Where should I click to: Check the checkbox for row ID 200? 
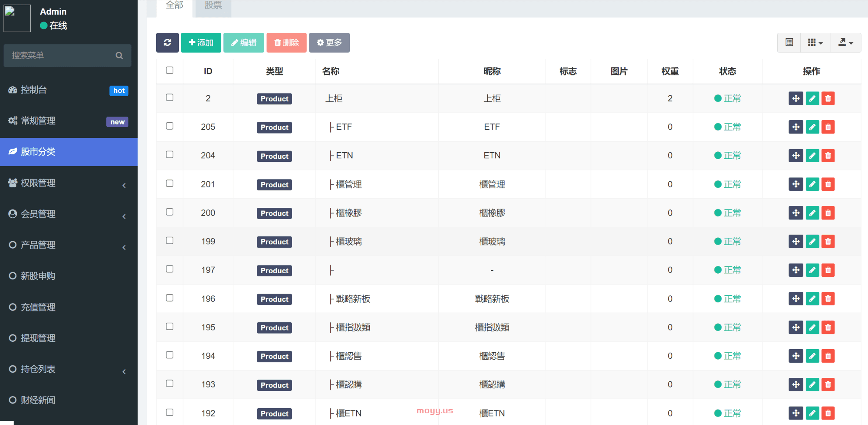[169, 212]
